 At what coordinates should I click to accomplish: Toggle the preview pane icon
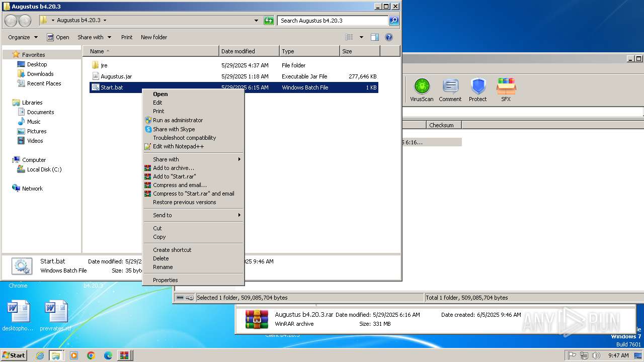(x=374, y=37)
